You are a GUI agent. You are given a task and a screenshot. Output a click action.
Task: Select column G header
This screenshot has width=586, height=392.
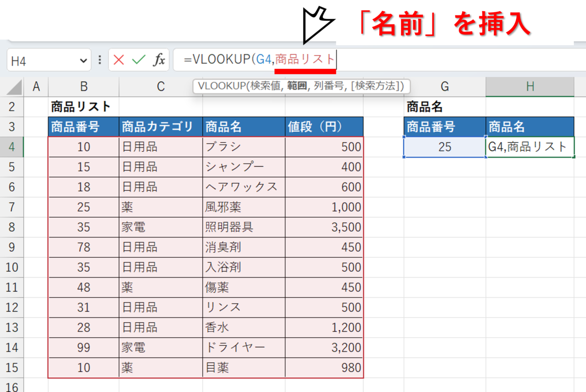click(x=445, y=86)
